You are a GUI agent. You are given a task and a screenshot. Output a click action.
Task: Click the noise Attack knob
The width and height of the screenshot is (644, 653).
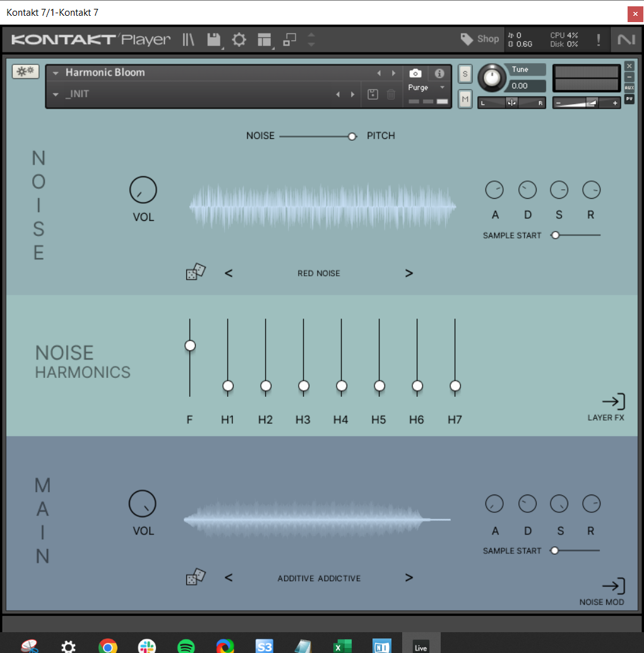(494, 190)
